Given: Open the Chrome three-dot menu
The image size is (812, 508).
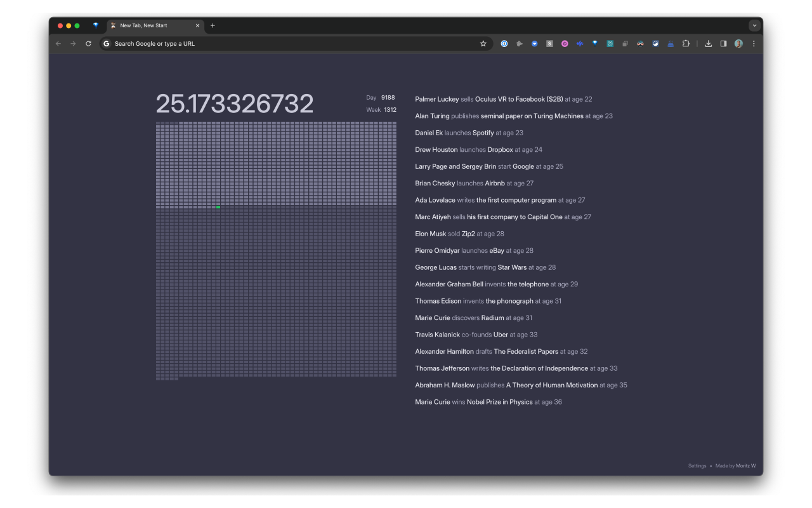Looking at the screenshot, I should click(754, 44).
